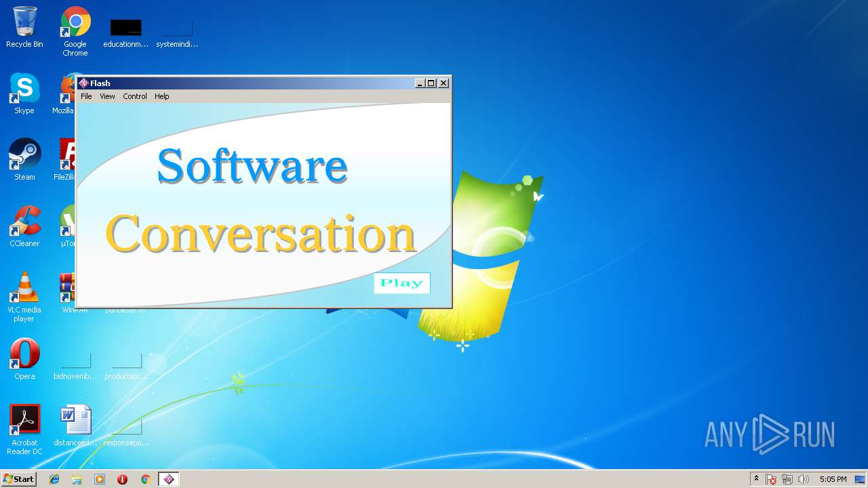
Task: Open the Help menu in Flash
Action: point(161,96)
